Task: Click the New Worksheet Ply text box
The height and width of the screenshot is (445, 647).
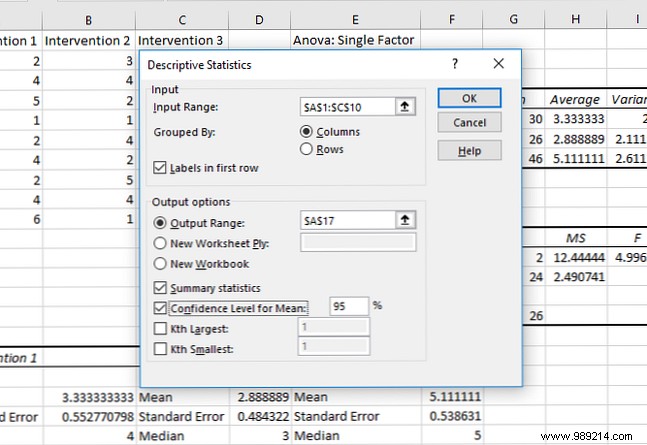Action: pos(358,242)
